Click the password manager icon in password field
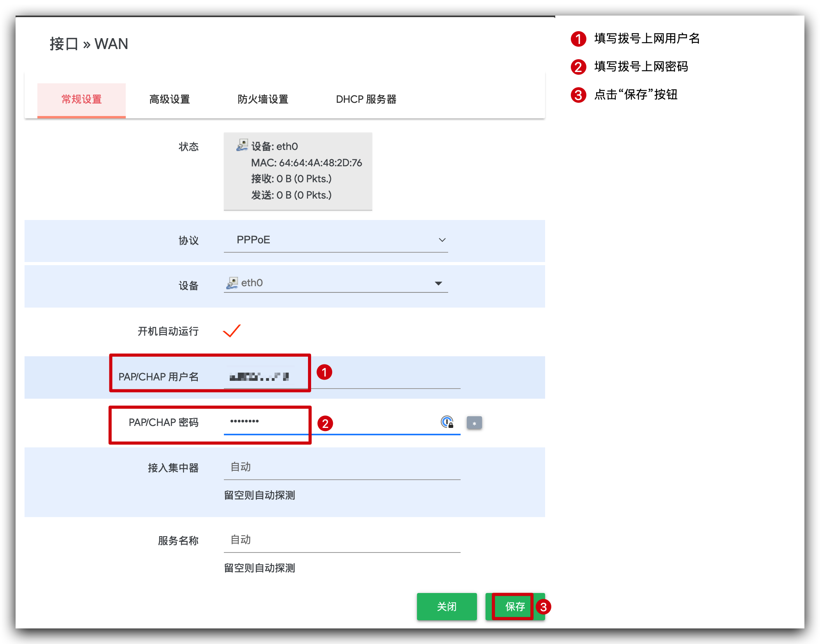The width and height of the screenshot is (820, 644). click(447, 422)
